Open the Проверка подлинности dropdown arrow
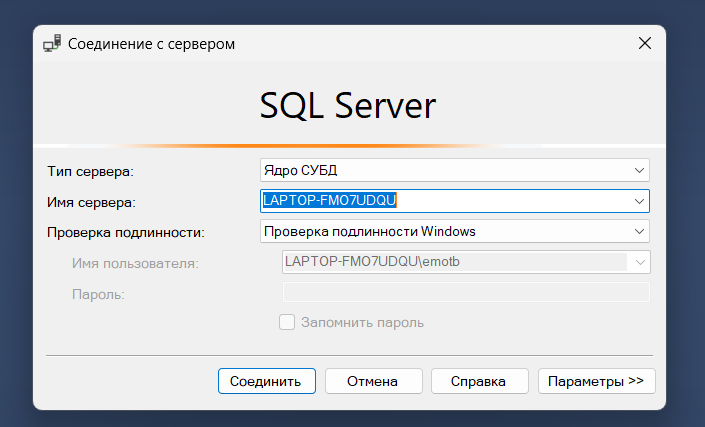 pos(639,231)
